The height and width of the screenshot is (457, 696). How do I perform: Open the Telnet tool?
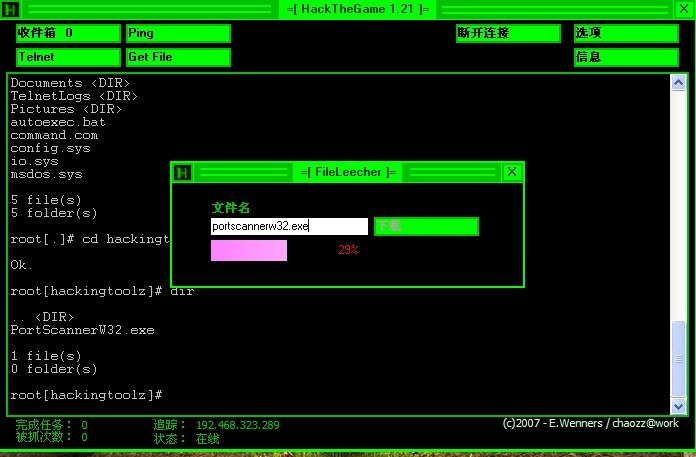pos(68,57)
